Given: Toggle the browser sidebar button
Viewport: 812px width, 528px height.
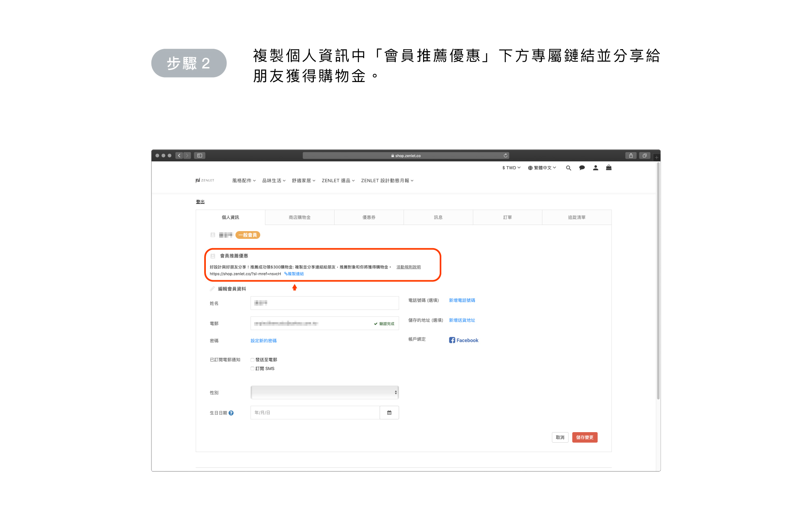Looking at the screenshot, I should (200, 156).
